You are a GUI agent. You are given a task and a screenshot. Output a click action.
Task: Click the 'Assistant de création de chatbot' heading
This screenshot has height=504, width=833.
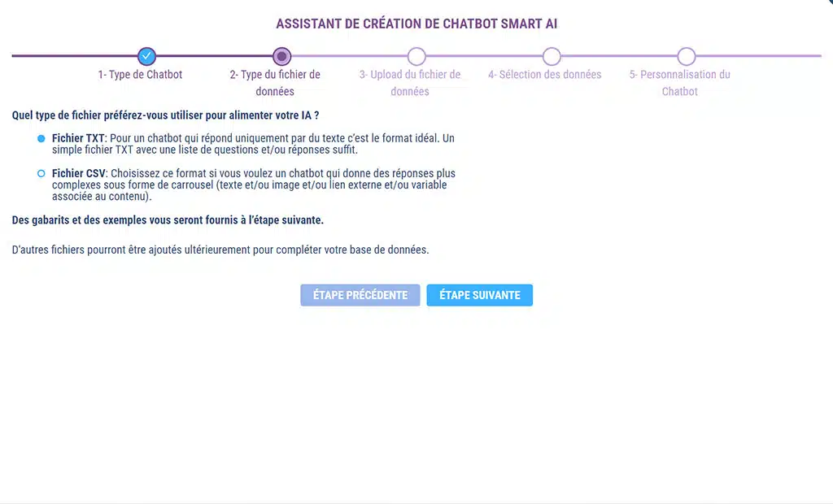416,24
